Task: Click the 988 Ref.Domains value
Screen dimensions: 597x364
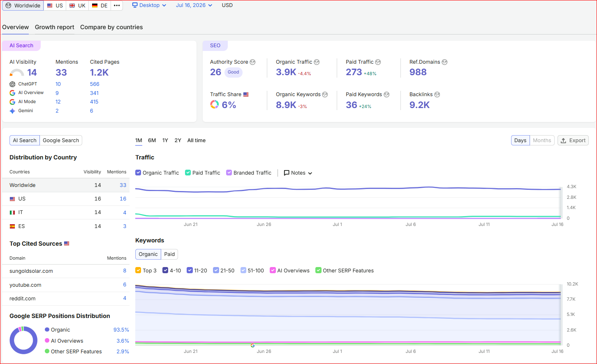Action: click(418, 72)
